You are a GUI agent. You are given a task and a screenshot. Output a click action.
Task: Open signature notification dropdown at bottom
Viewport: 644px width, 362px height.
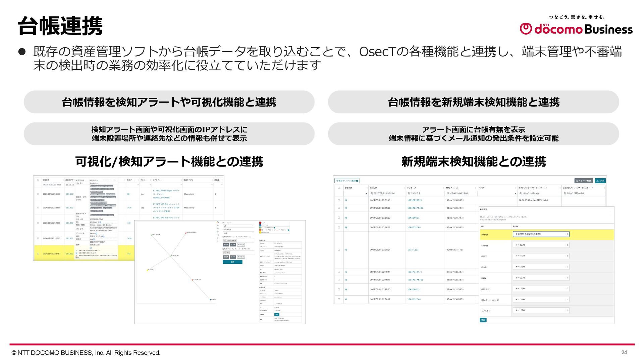click(x=541, y=310)
